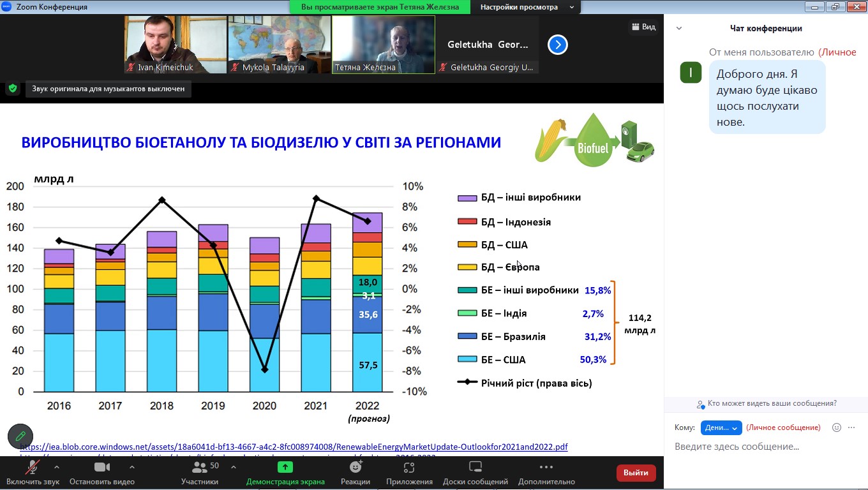The width and height of the screenshot is (868, 490).
Task: Click muted mic icon on Mykola Talavyria tile
Action: 236,67
